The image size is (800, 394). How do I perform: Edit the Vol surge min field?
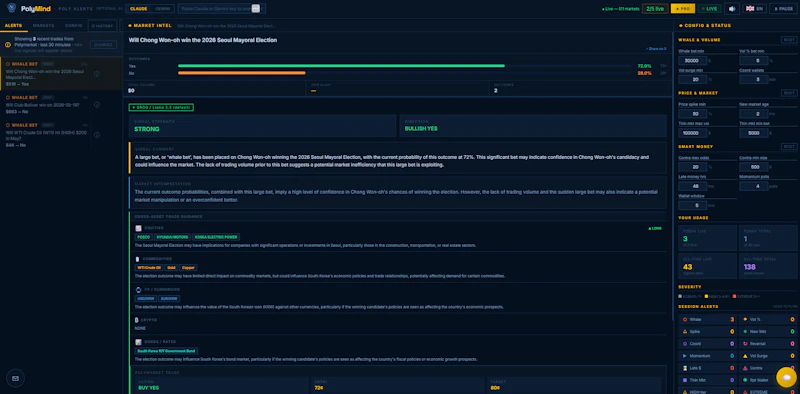(x=692, y=79)
